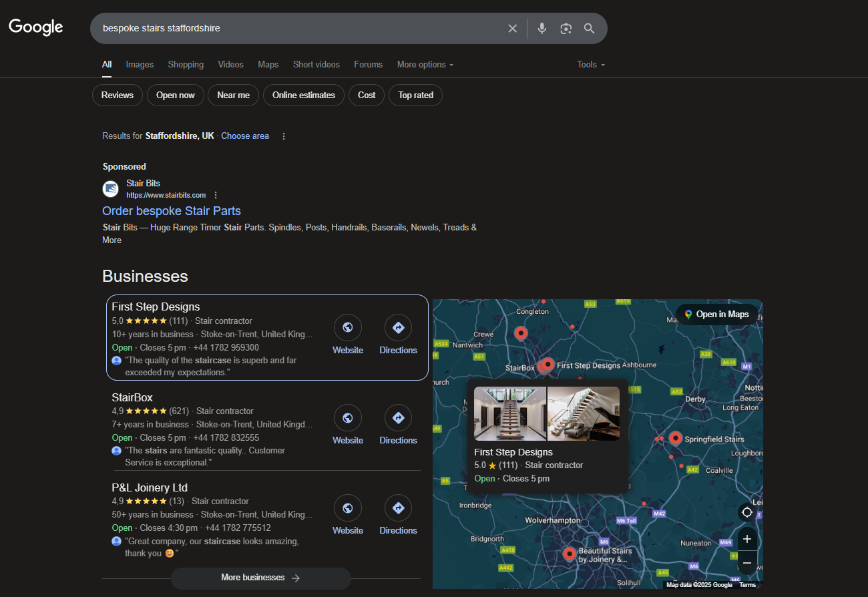Click the map pin near Congleton
This screenshot has width=868, height=597.
coord(521,333)
